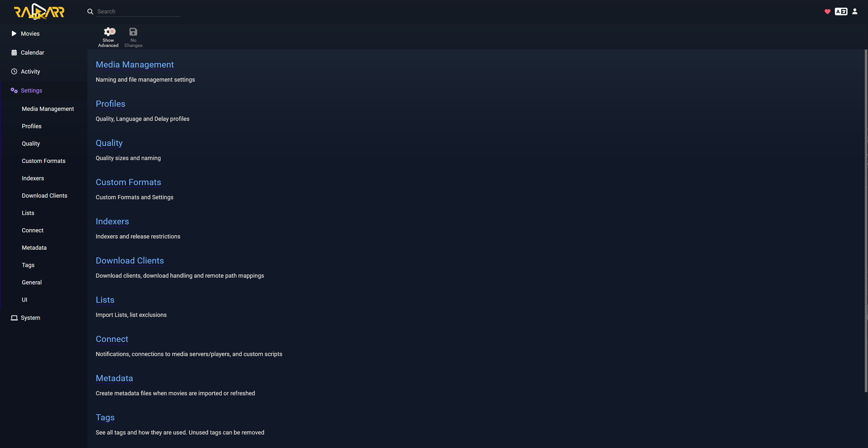Expand the System section in the sidebar
Screen dimensions: 868x448
[x=31, y=318]
